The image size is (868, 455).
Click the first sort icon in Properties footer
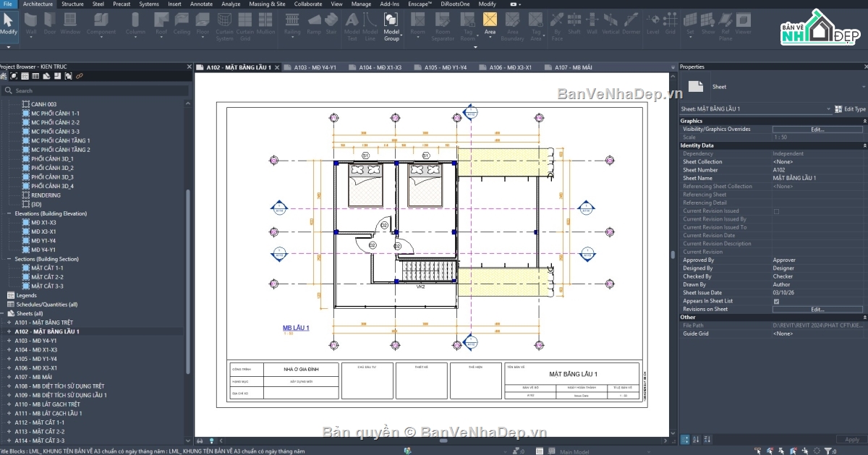tap(696, 439)
